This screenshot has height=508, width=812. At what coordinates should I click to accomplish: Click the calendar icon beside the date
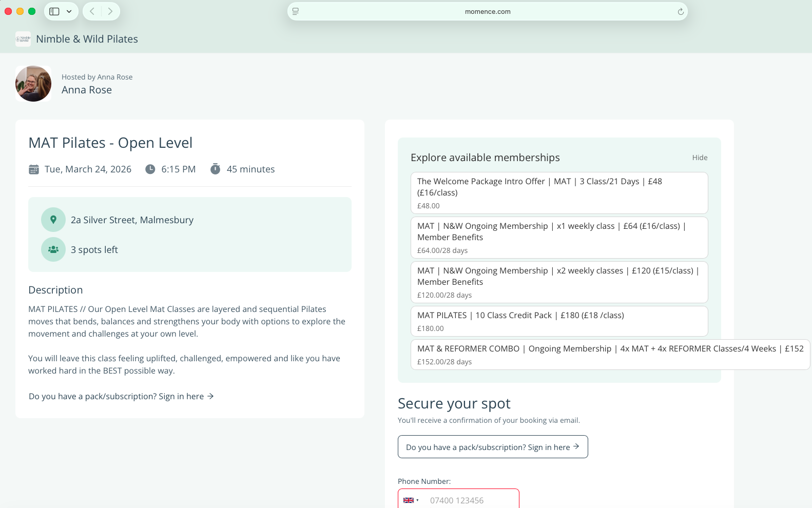pyautogui.click(x=34, y=169)
